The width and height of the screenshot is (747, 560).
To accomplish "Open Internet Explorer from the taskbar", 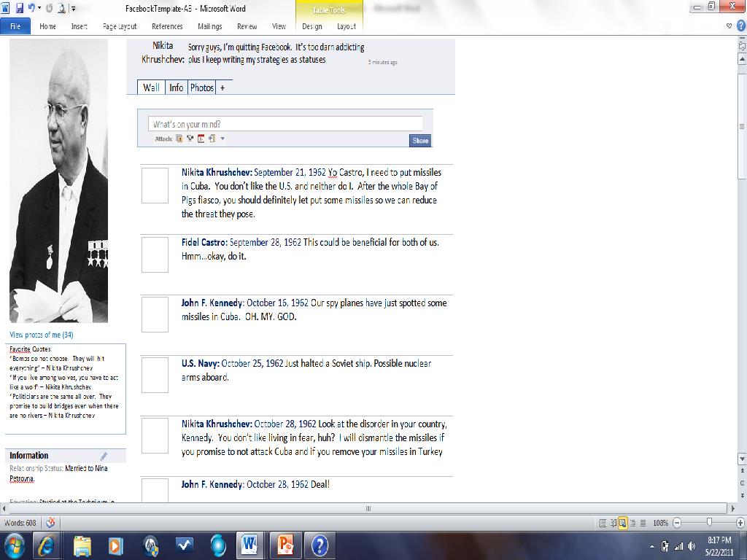I will (x=46, y=545).
